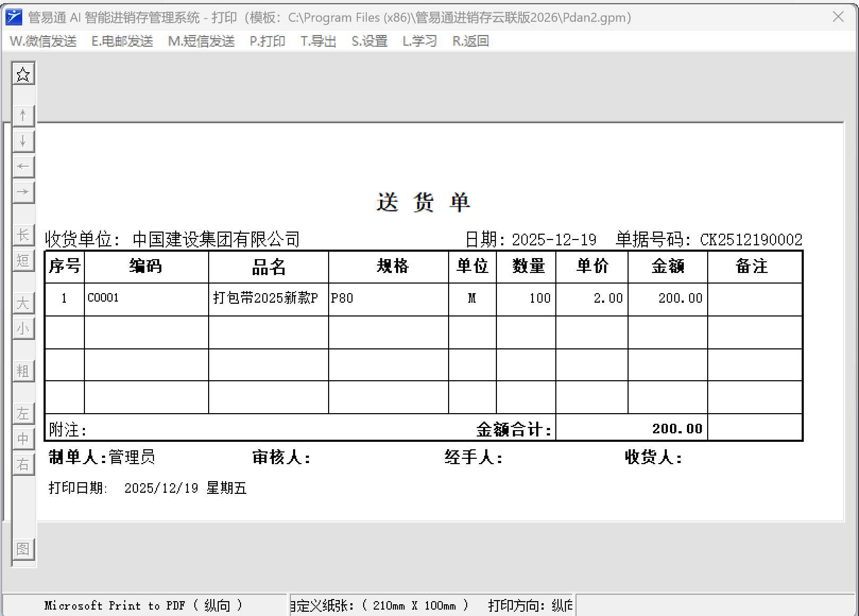Click the 小 (smaller font) button
Image resolution: width=859 pixels, height=616 pixels.
click(23, 329)
